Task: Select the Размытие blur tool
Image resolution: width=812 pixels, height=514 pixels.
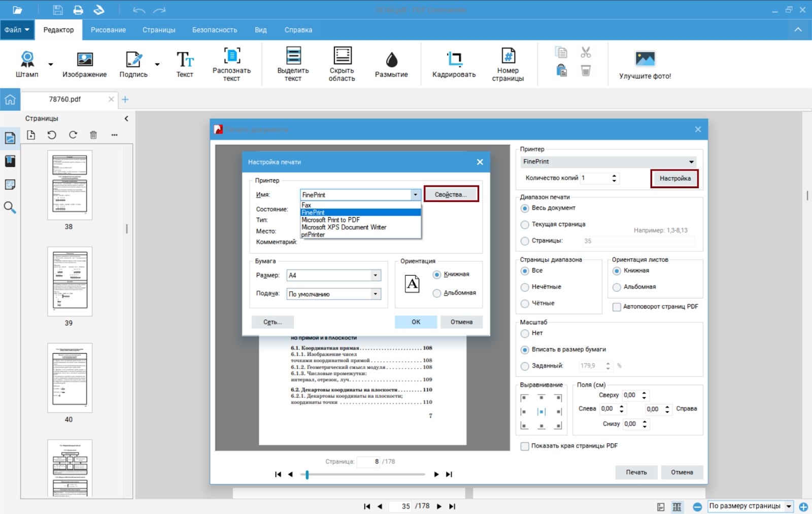Action: (x=391, y=64)
